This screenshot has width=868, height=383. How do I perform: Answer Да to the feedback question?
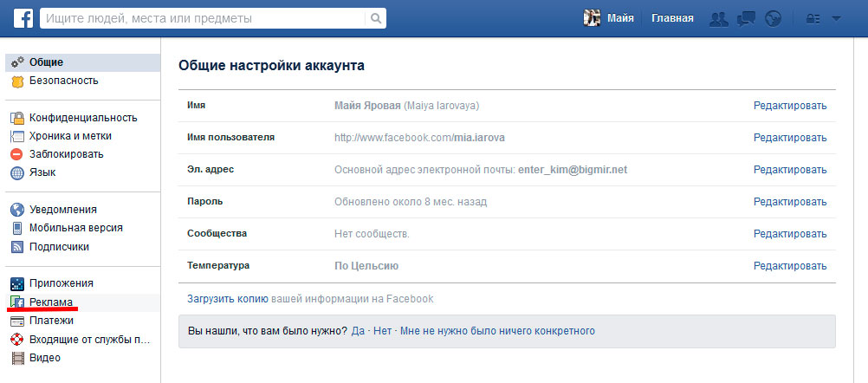coord(358,331)
